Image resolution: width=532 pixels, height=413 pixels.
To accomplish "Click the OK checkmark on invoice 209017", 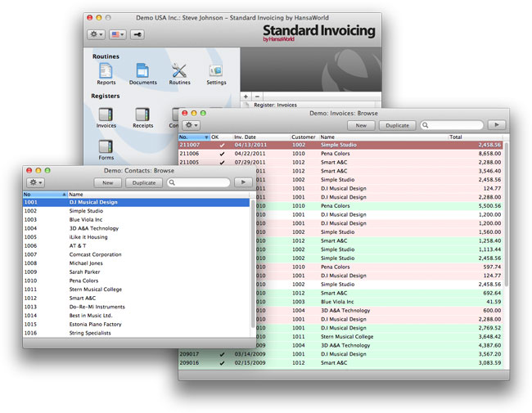I will pyautogui.click(x=222, y=354).
